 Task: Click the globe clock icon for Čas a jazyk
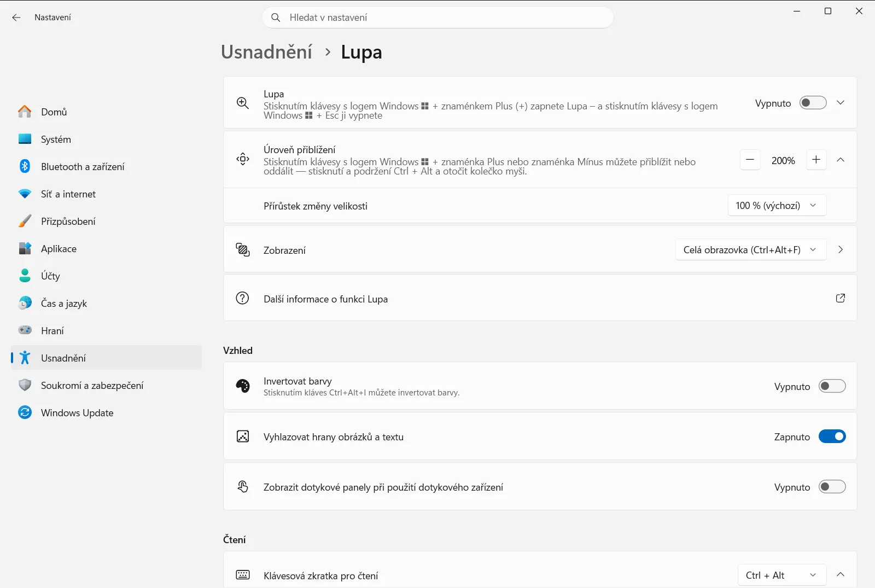click(25, 303)
